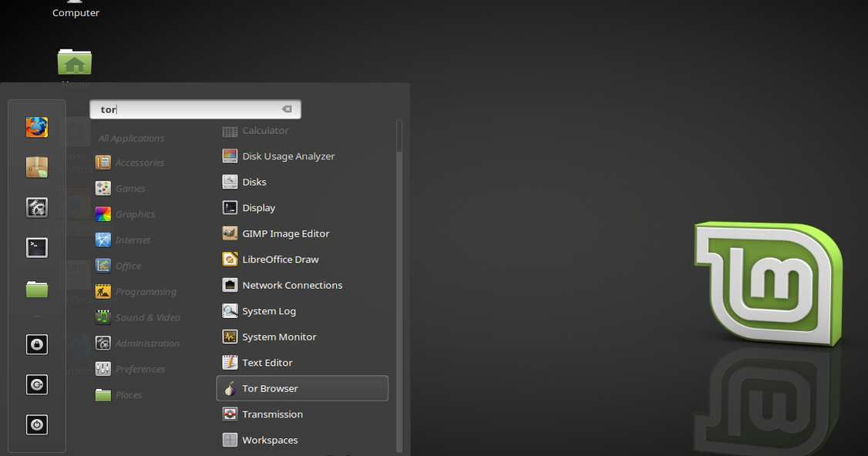This screenshot has height=456, width=868.
Task: Launch GIMP Image Editor
Action: click(x=302, y=233)
